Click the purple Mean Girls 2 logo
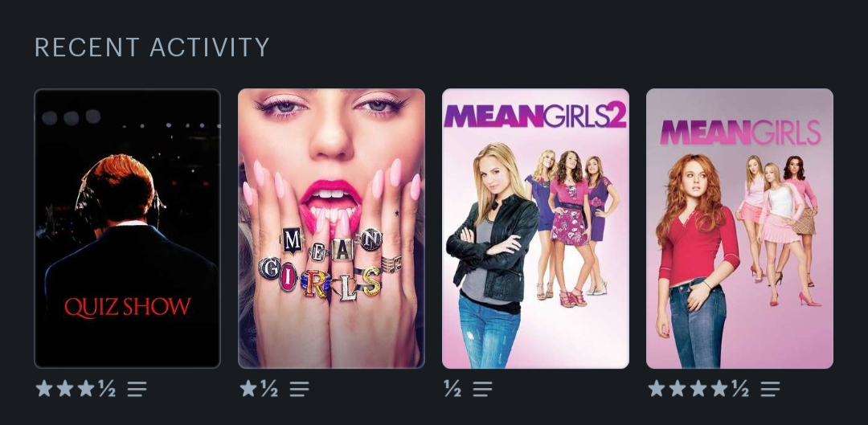868x425 pixels. [534, 115]
